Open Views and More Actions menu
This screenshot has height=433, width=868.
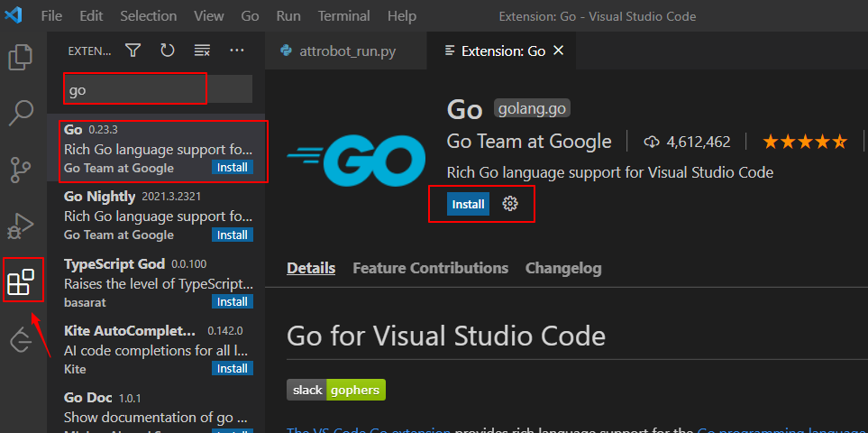[x=237, y=51]
